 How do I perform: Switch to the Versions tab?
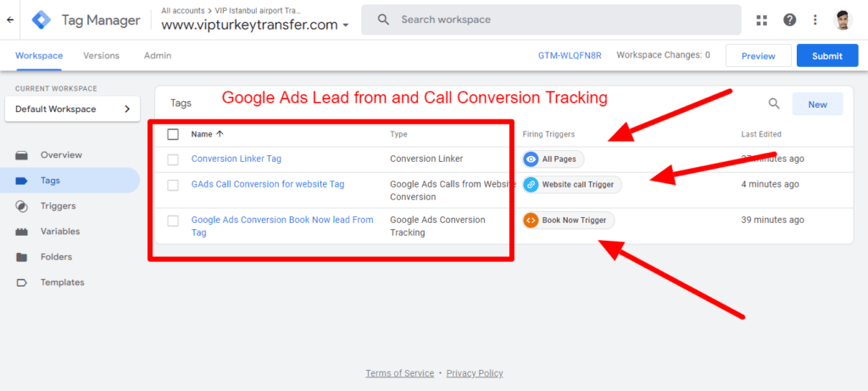102,55
